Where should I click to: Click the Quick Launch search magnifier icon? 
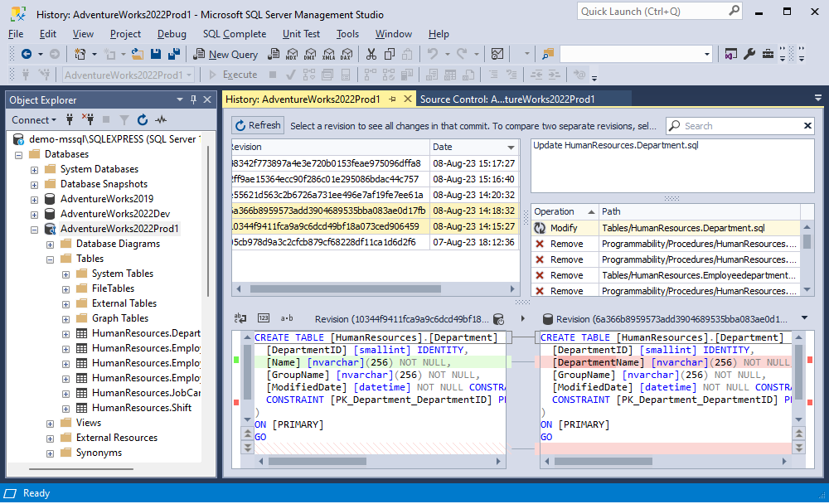[734, 11]
